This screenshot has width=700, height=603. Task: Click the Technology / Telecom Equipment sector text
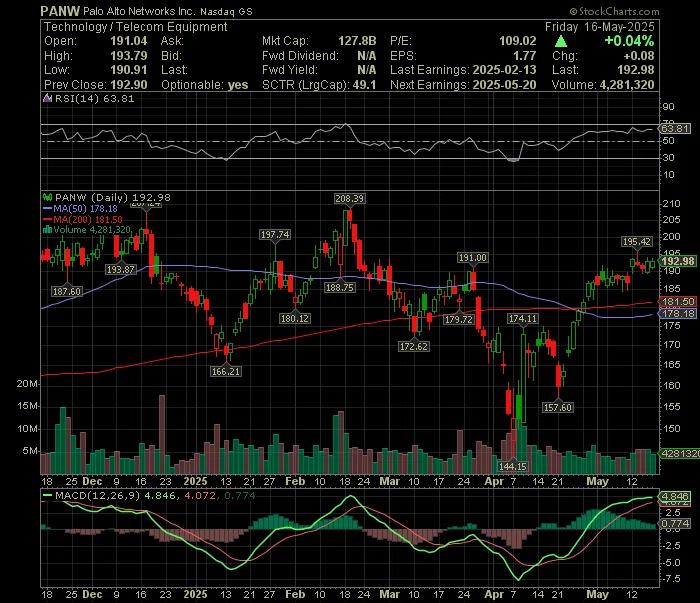click(136, 27)
